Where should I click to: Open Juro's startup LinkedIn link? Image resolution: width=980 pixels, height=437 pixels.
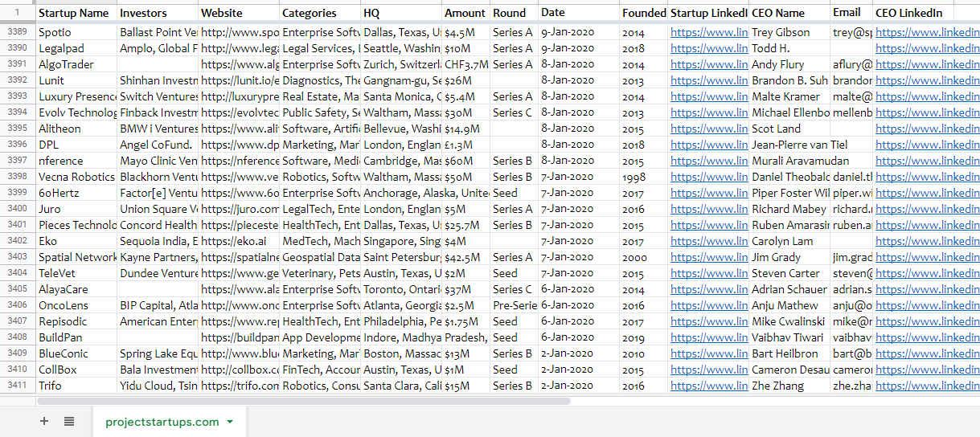pyautogui.click(x=709, y=209)
